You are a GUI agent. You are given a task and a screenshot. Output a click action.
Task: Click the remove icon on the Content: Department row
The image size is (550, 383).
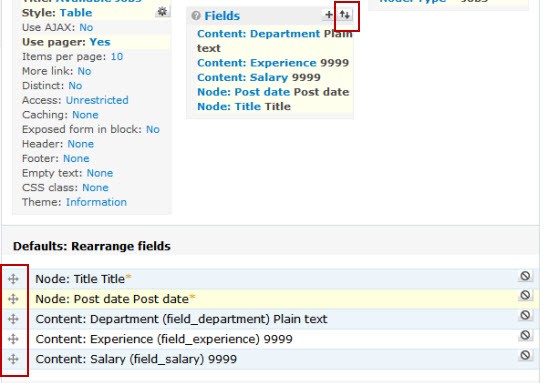[x=525, y=315]
